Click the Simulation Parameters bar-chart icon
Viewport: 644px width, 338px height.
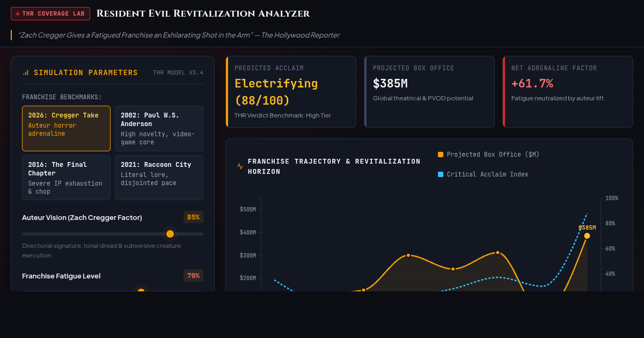click(26, 72)
